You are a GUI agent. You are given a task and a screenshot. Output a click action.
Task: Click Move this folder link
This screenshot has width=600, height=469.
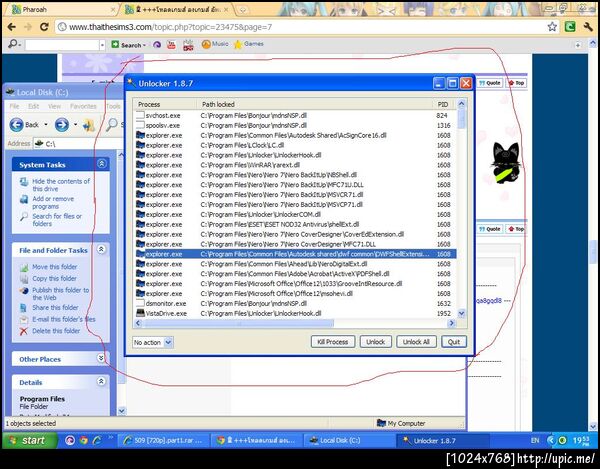coord(54,267)
